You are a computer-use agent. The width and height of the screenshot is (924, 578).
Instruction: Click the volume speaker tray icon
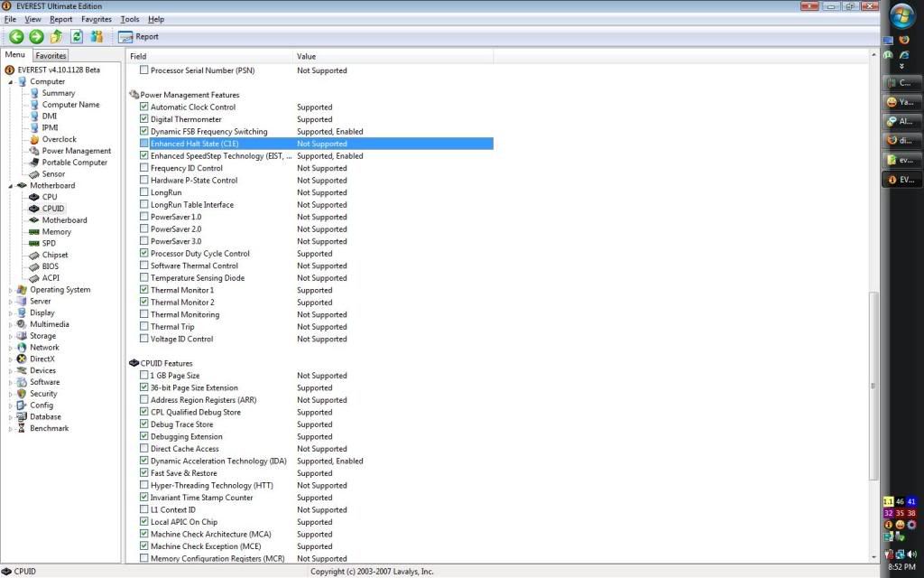pos(912,555)
